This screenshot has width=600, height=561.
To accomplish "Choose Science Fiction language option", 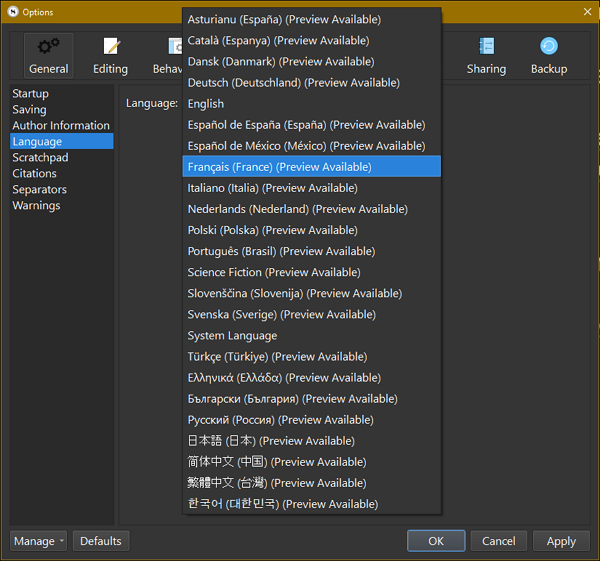I will [x=311, y=272].
